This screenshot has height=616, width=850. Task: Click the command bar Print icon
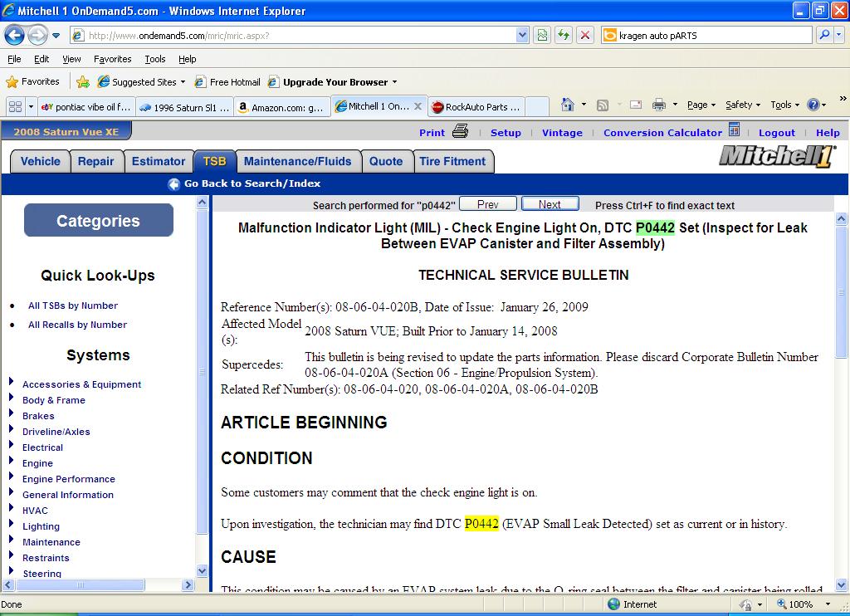(x=658, y=105)
